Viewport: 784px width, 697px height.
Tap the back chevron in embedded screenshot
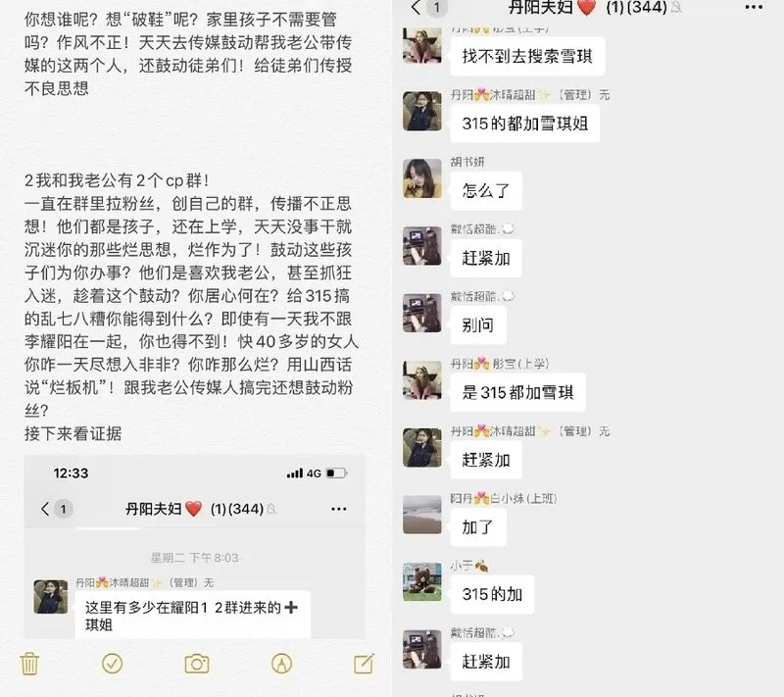[x=45, y=509]
